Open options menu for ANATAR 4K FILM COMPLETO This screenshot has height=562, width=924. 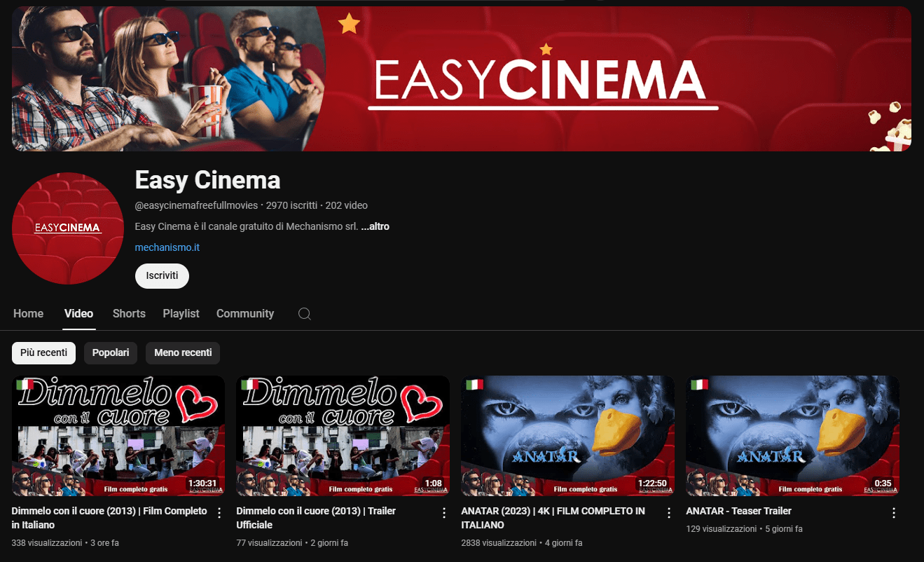coord(668,513)
